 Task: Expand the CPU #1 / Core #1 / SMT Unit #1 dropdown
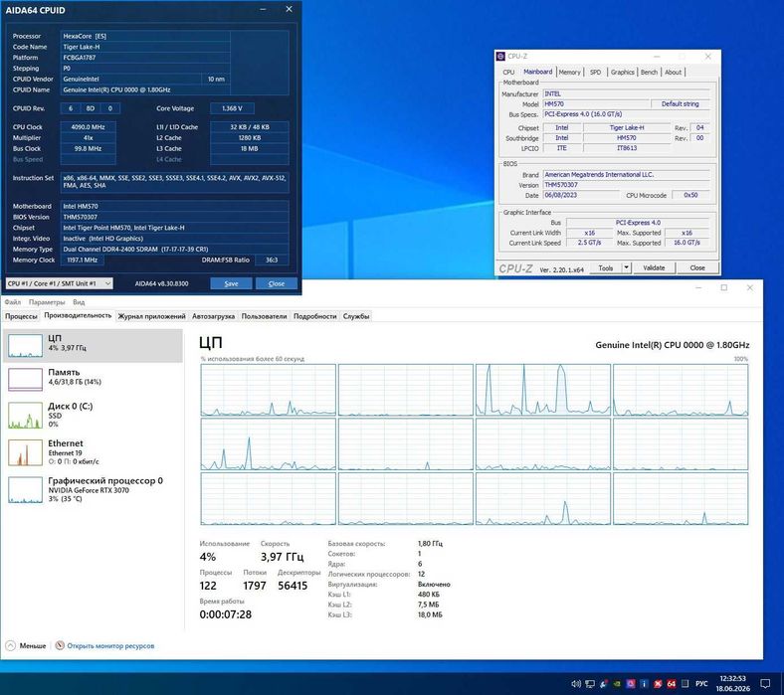(59, 283)
